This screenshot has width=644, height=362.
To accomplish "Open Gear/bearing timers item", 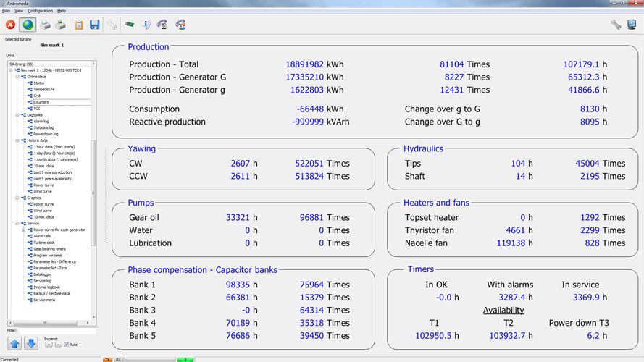I will tap(49, 249).
